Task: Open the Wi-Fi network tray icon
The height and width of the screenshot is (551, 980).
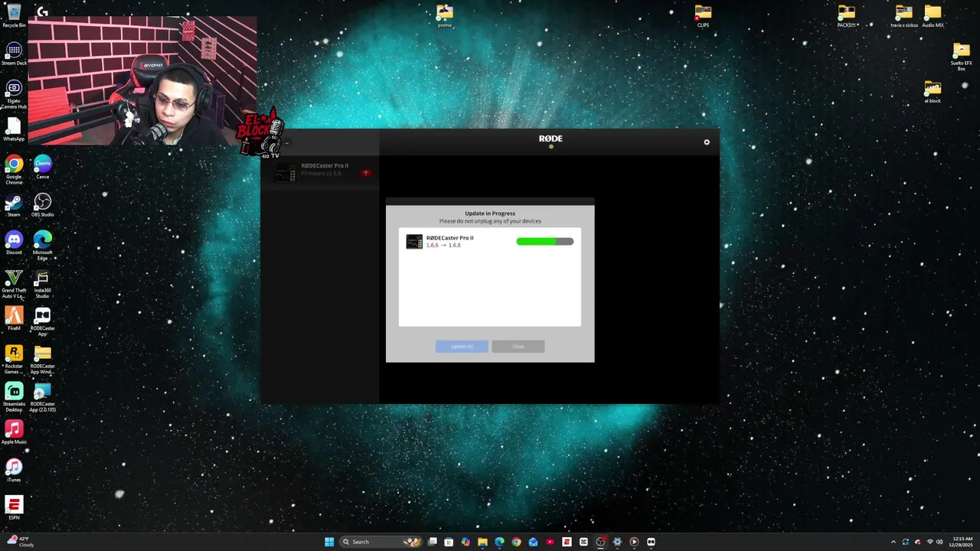Action: (x=929, y=542)
